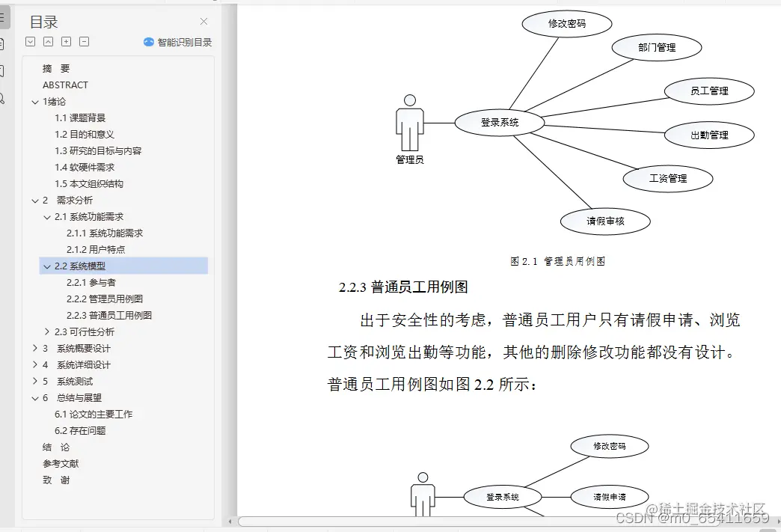
Task: Collapse all headings with the minus icon
Action: [x=84, y=40]
